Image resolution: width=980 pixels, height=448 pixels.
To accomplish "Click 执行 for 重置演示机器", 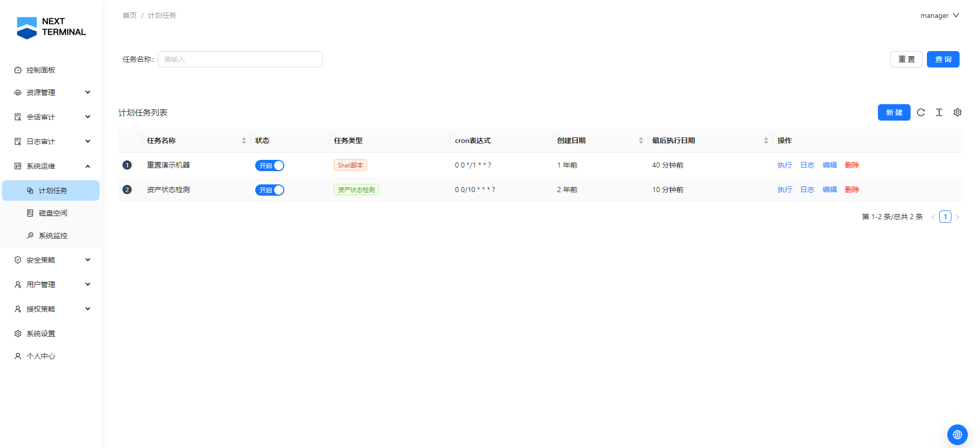I will click(x=785, y=165).
